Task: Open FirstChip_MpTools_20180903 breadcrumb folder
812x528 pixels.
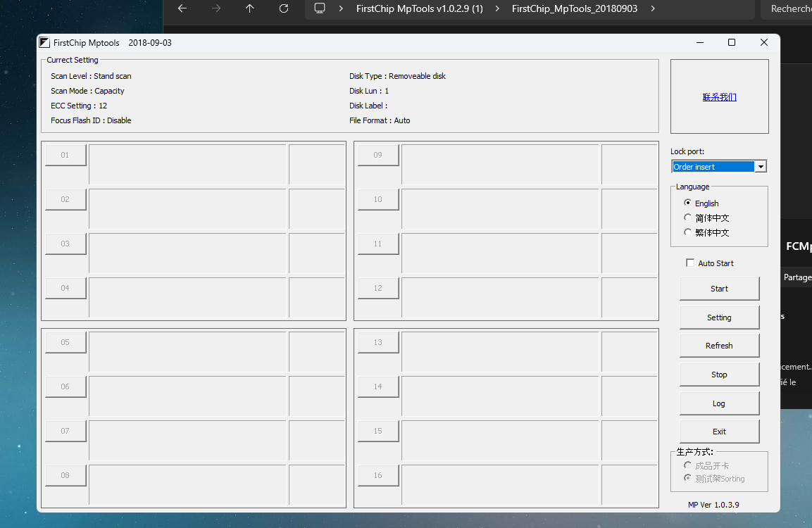Action: pos(574,8)
